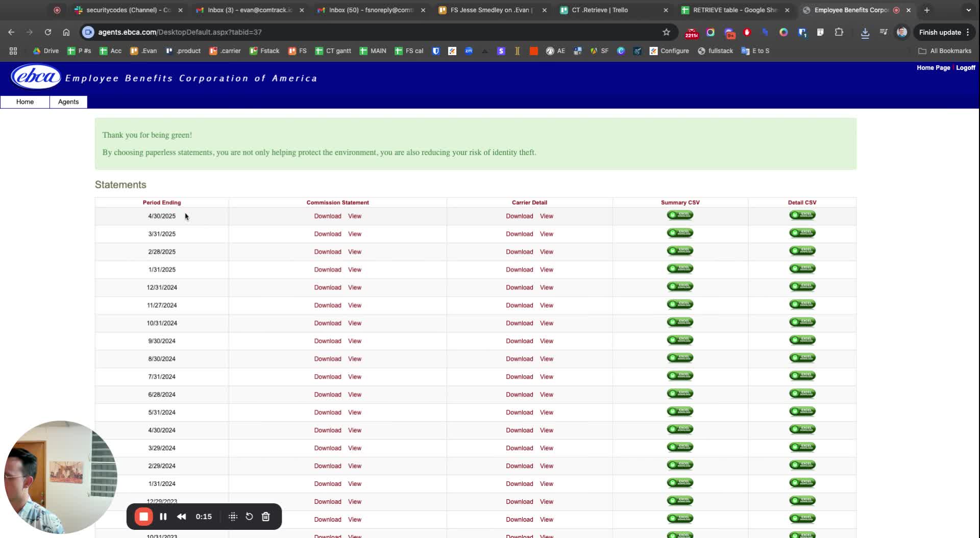This screenshot has height=538, width=980.
Task: Open the Extensions puzzle icon
Action: (x=839, y=32)
